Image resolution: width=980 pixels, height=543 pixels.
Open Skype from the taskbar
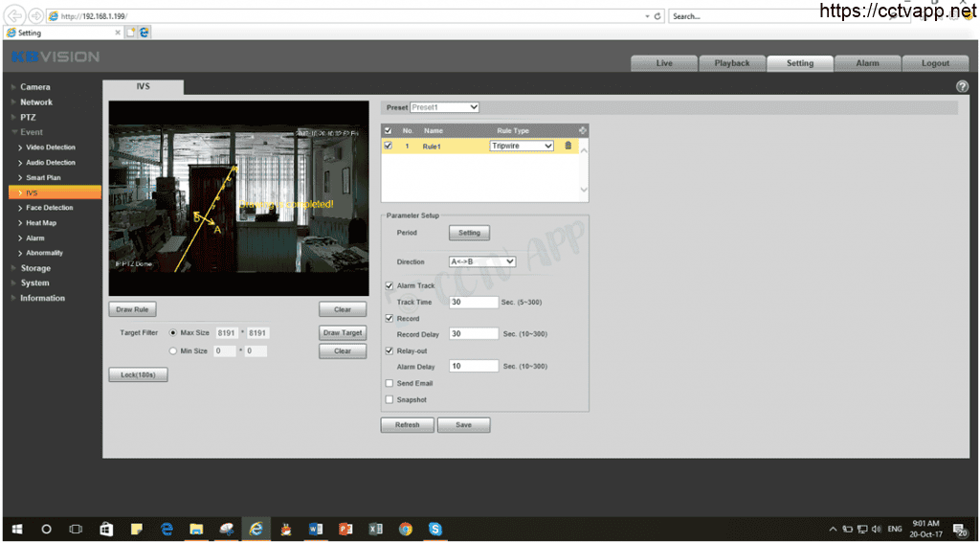435,529
